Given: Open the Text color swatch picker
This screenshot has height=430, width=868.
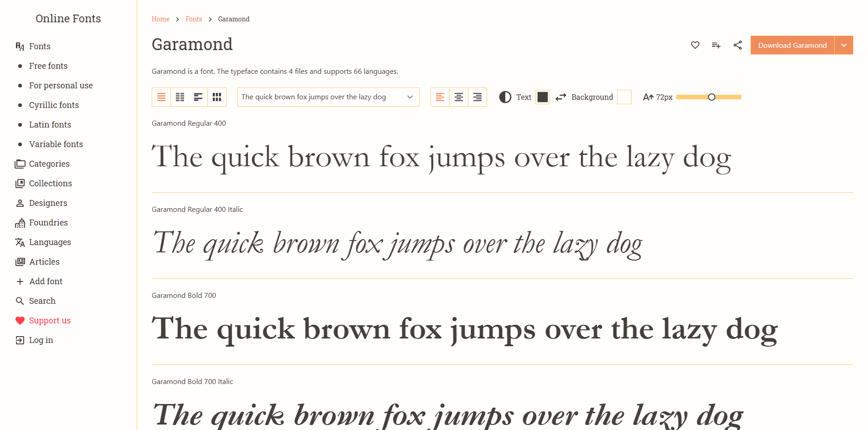Looking at the screenshot, I should (542, 97).
